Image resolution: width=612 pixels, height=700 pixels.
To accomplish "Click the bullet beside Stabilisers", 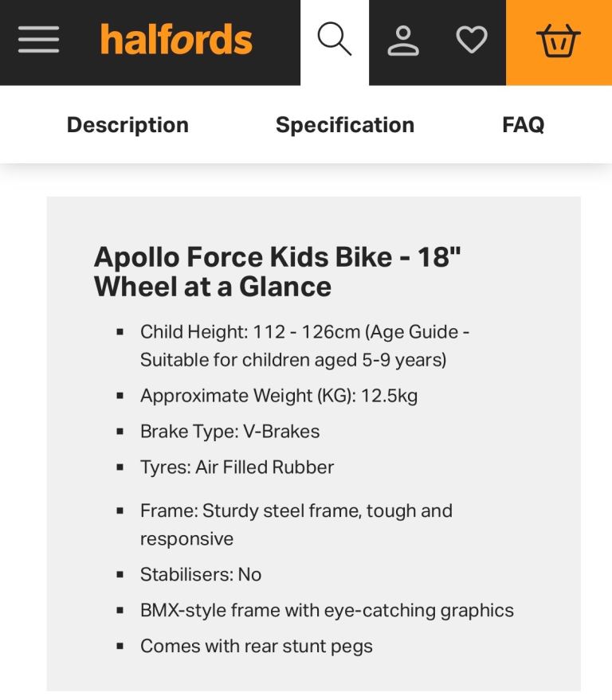I will [x=120, y=575].
